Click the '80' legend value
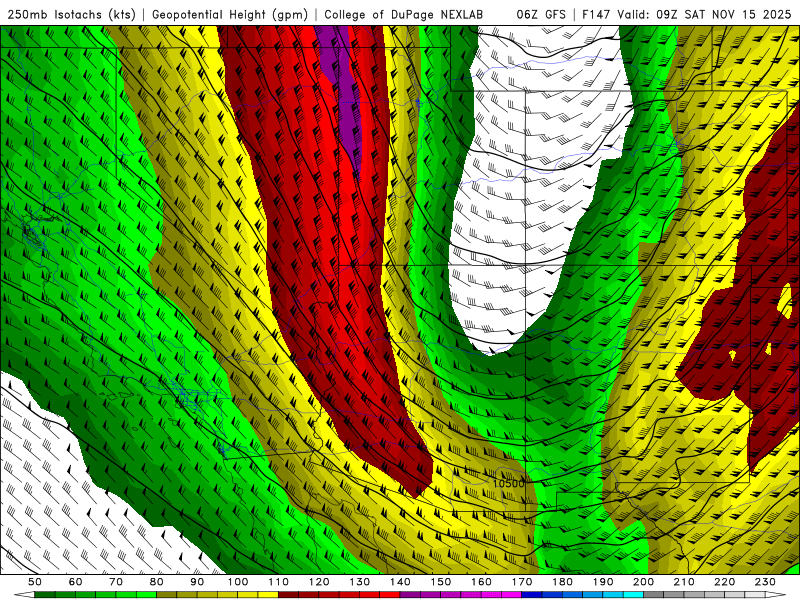Screen dimensions: 800x600 (157, 582)
